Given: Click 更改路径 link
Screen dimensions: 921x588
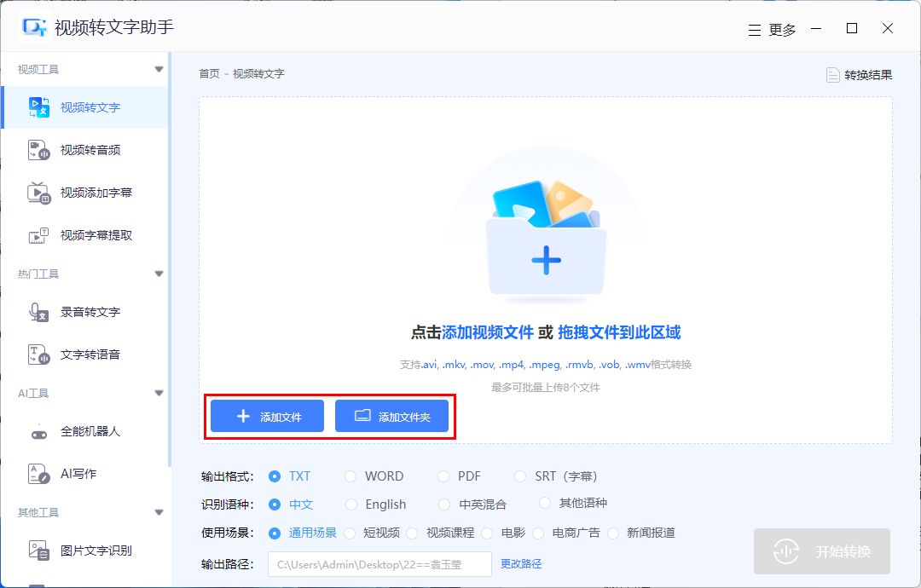Looking at the screenshot, I should 521,564.
